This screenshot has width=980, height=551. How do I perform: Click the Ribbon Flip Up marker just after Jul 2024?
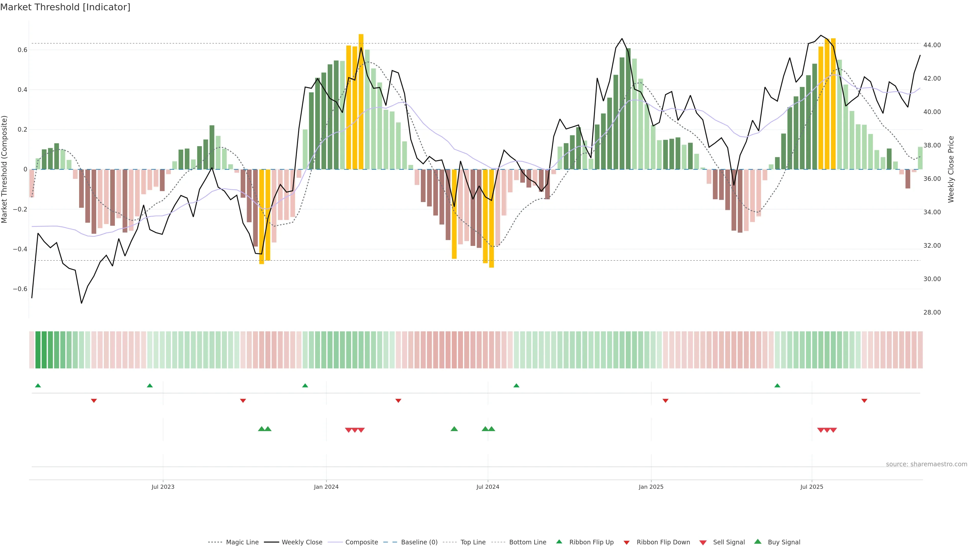516,386
